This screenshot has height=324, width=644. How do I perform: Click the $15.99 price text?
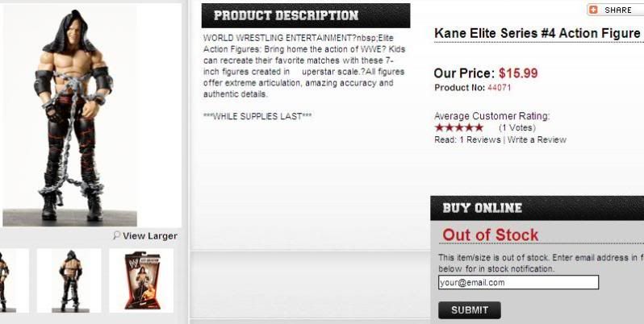[518, 73]
